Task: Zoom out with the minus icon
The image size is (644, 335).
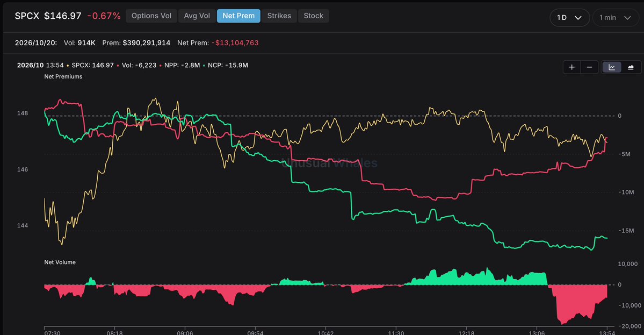Action: point(589,67)
